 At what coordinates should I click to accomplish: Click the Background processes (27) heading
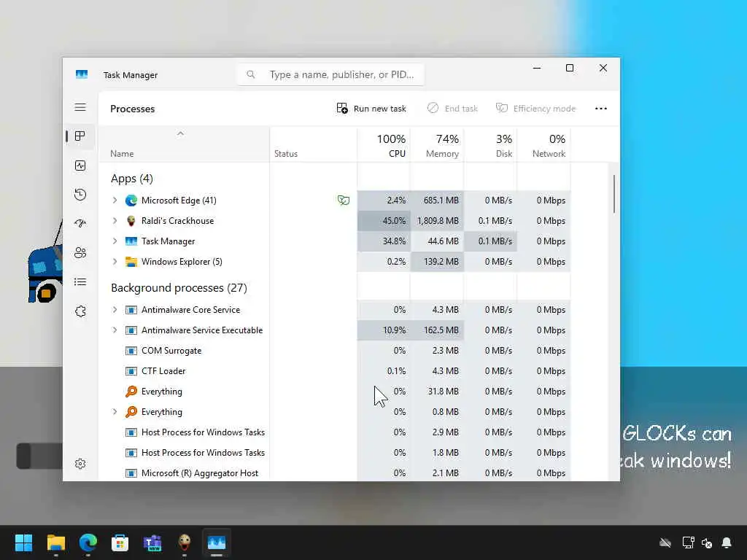pyautogui.click(x=179, y=288)
